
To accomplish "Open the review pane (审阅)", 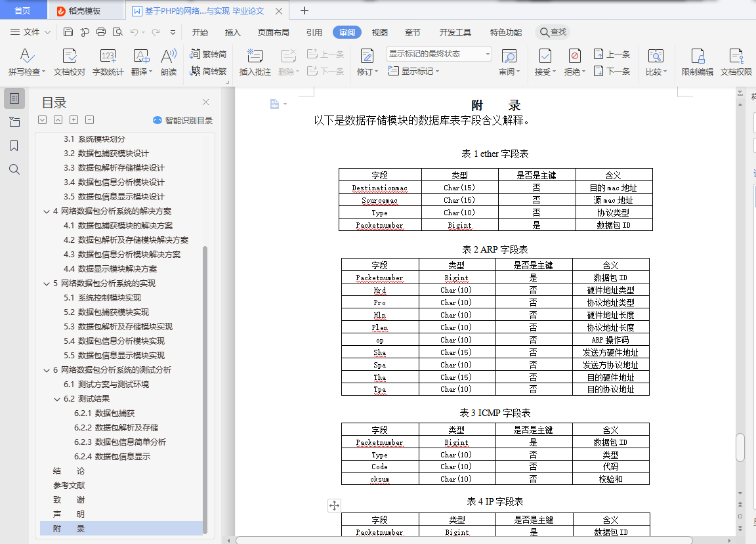I will point(509,62).
